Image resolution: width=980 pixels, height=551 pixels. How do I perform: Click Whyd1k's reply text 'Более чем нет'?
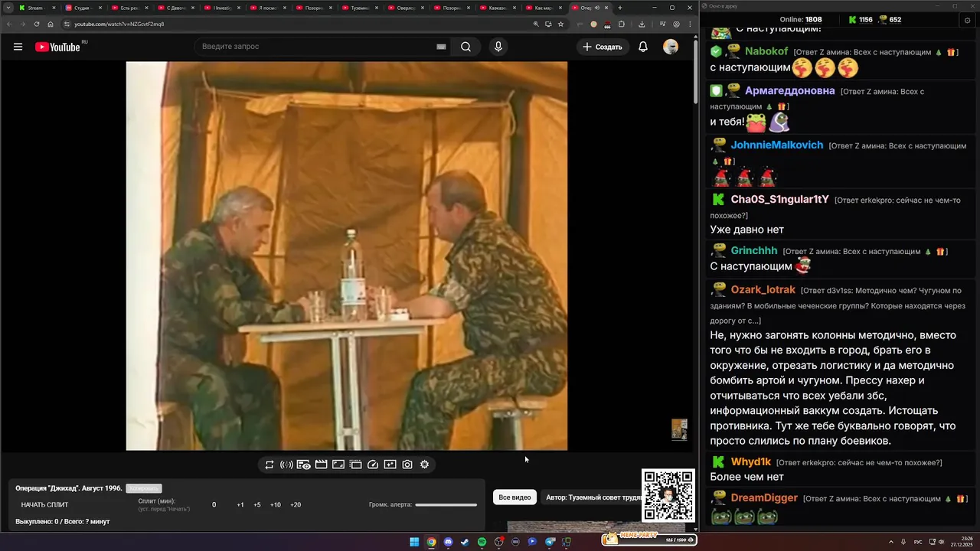click(x=746, y=477)
